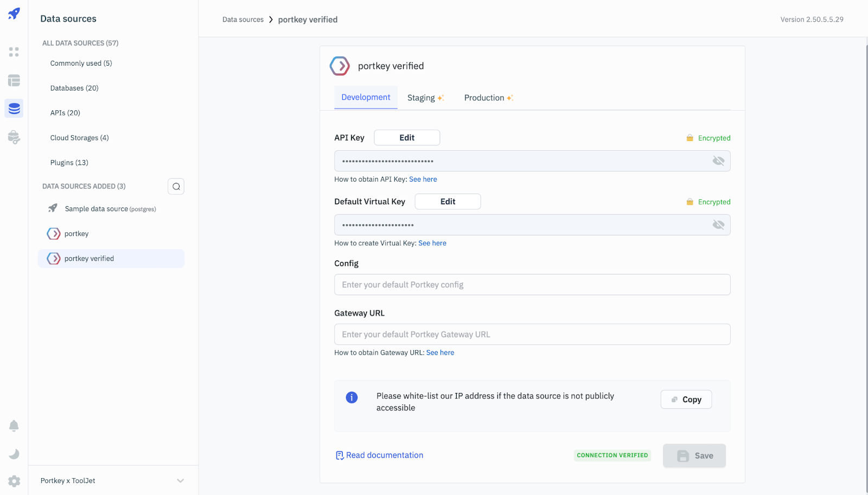Click the masked Default Virtual Key field
Screen dimensions: 868x495
(x=532, y=225)
